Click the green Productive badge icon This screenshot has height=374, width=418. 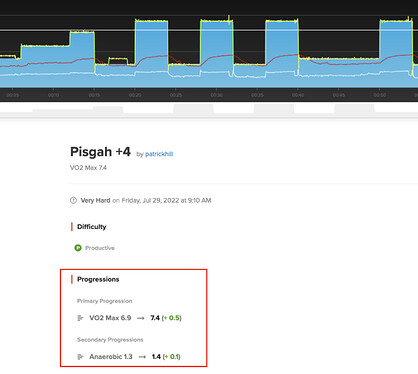click(78, 248)
